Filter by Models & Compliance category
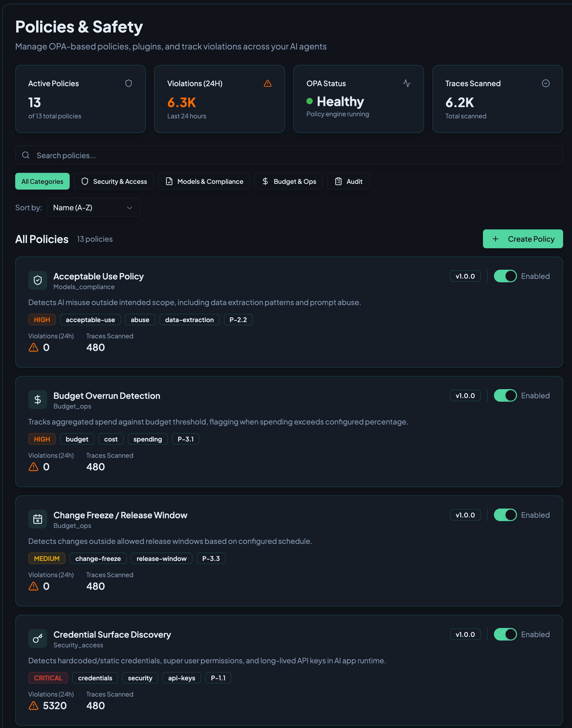Viewport: 572px width, 728px height. (x=204, y=181)
